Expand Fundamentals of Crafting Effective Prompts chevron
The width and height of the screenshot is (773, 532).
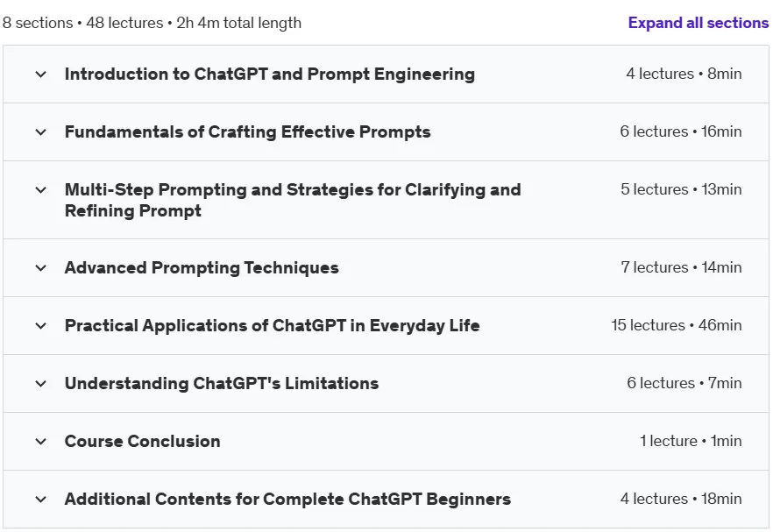click(41, 132)
